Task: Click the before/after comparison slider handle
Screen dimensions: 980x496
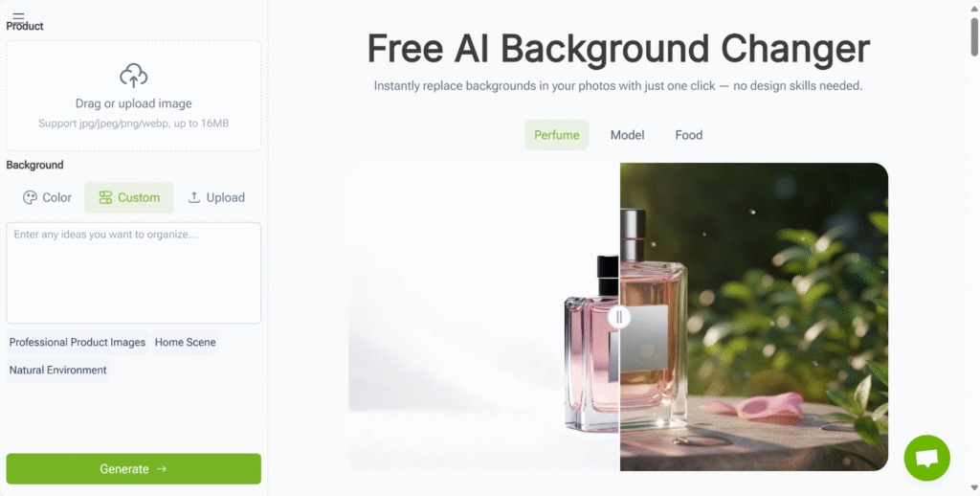Action: coord(619,317)
